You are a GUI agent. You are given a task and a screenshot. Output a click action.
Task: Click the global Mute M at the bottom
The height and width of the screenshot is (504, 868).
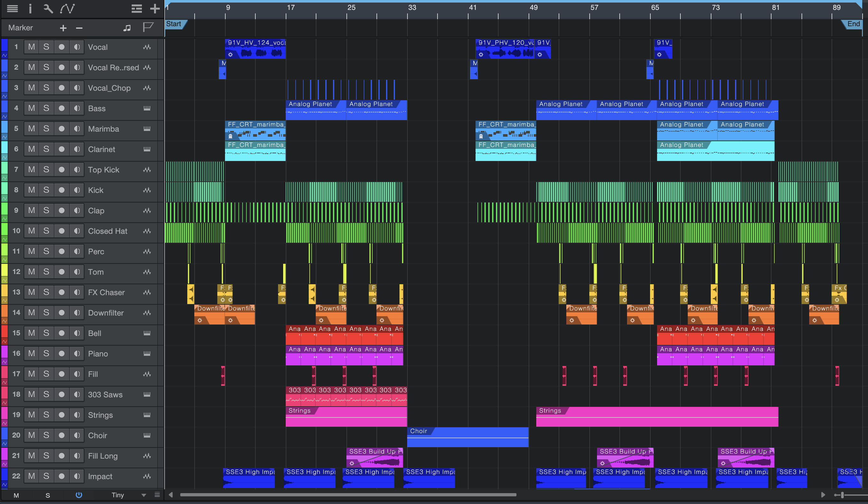pos(16,495)
